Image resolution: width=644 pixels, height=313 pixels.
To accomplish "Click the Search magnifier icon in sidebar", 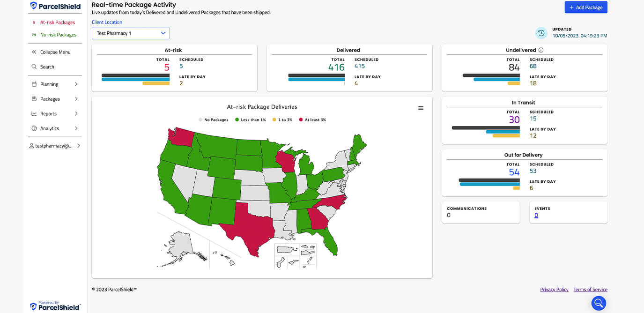I will pos(34,67).
